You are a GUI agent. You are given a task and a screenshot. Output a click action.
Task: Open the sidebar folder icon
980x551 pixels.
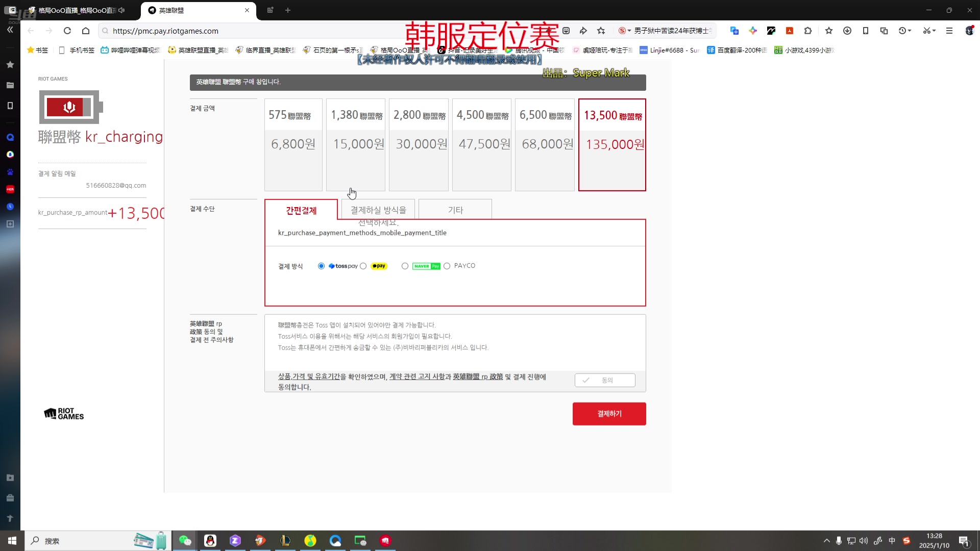(10, 85)
